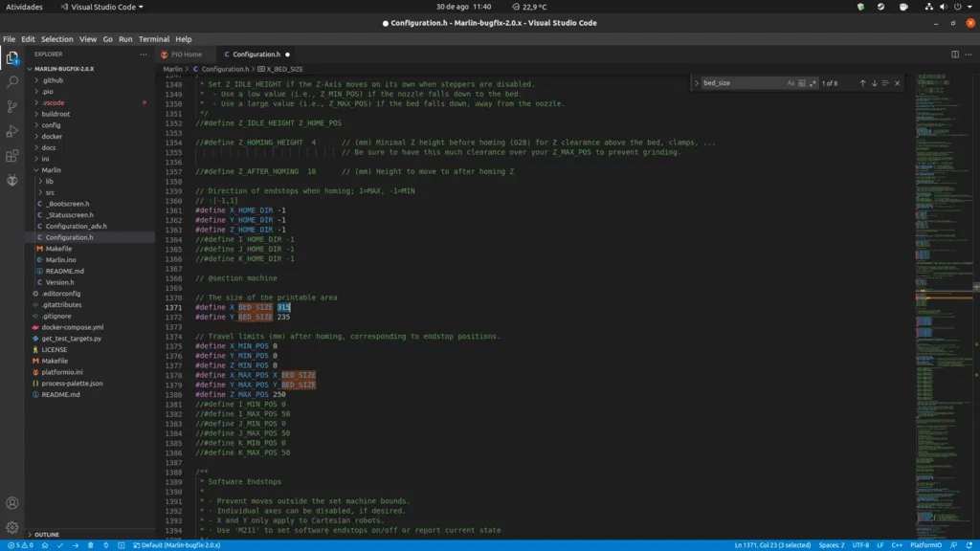Open the Accounts icon in activity bar
The width and height of the screenshot is (980, 551).
(x=11, y=503)
